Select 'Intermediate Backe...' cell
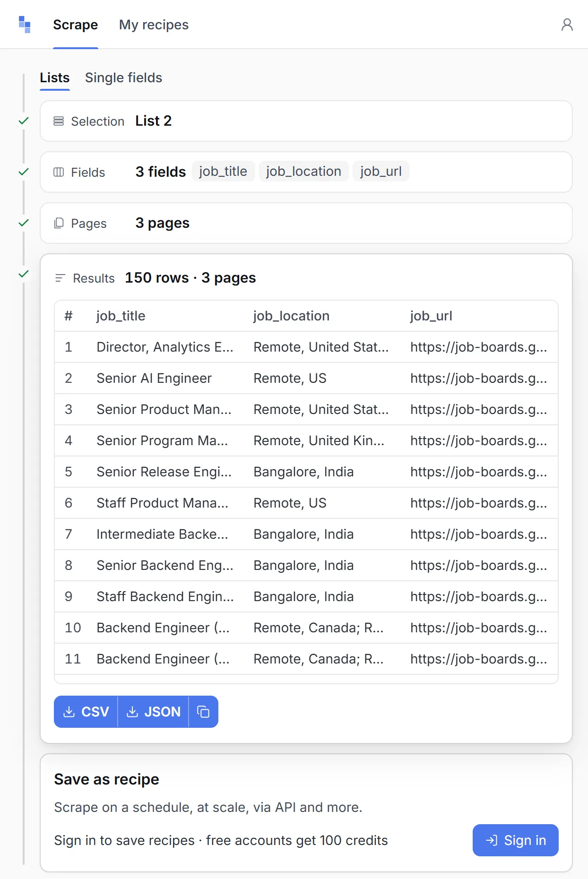Viewport: 588px width, 879px height. click(x=162, y=534)
